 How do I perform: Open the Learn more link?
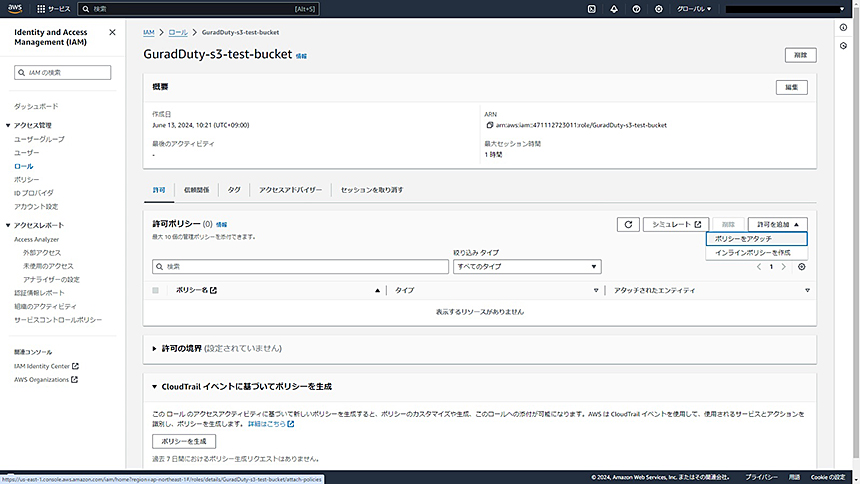pos(271,424)
